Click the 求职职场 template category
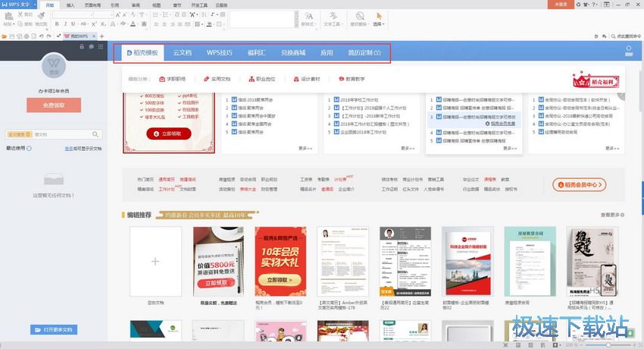Screen dimensions: 644x349 pos(173,79)
